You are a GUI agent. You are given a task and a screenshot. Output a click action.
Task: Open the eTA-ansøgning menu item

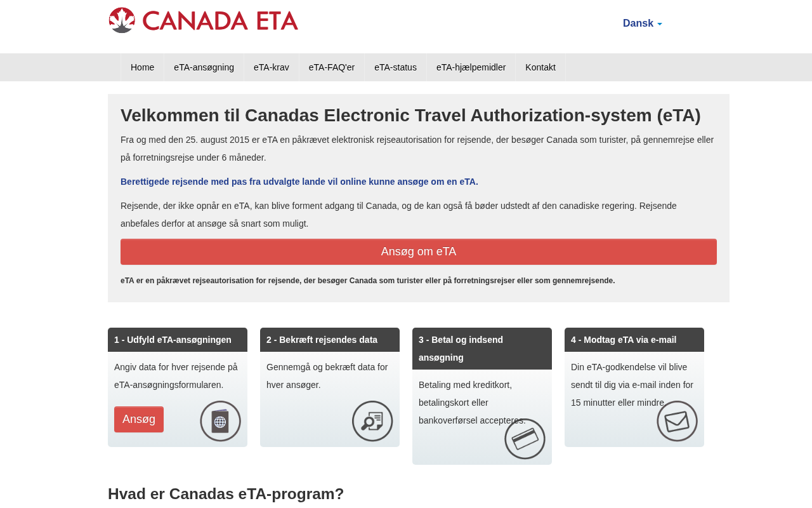tap(204, 67)
